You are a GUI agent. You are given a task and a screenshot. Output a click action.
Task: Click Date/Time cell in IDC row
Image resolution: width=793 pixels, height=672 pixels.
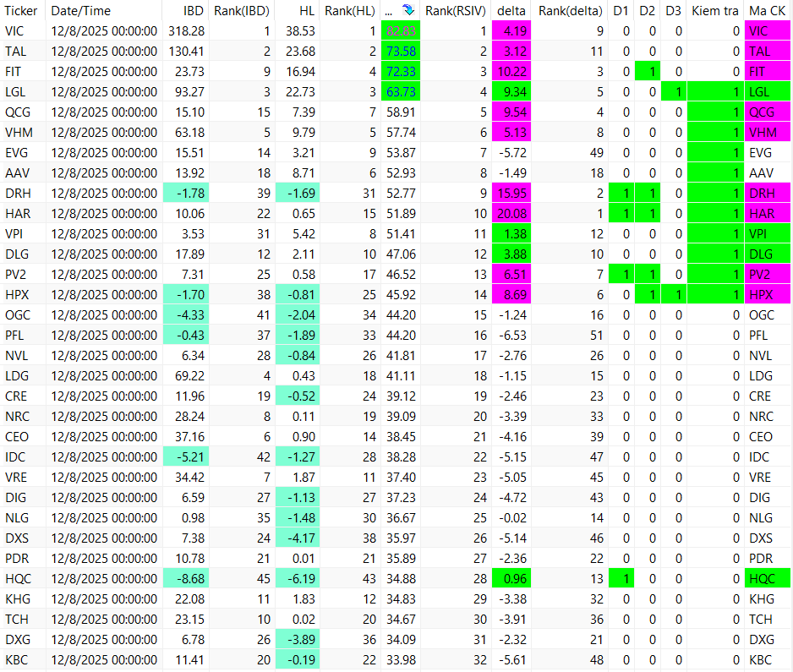[x=104, y=457]
